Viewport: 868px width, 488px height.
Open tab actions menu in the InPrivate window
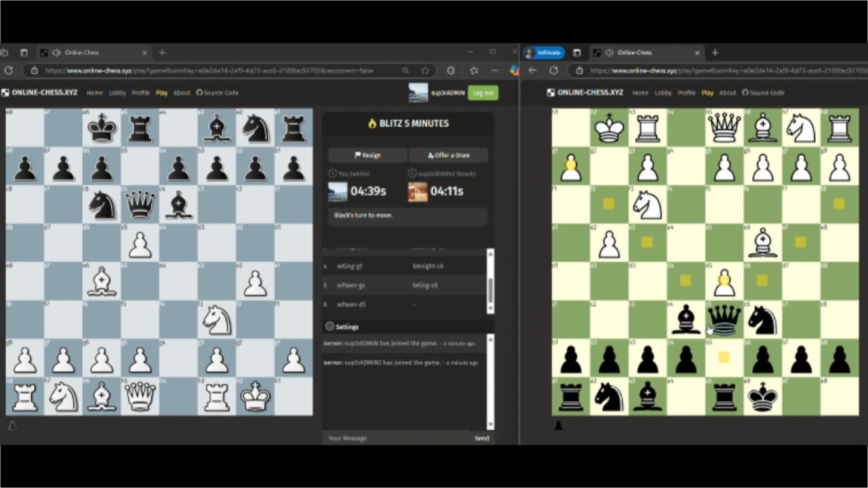point(577,53)
